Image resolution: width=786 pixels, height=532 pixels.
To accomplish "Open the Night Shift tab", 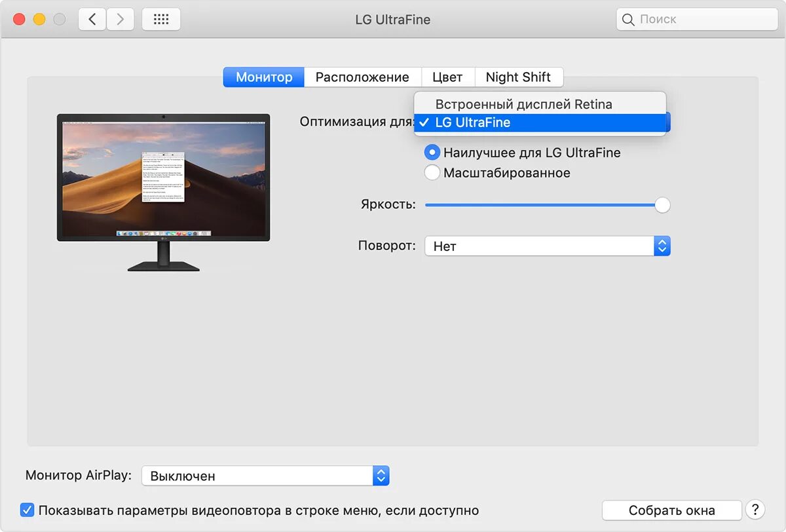I will [518, 77].
